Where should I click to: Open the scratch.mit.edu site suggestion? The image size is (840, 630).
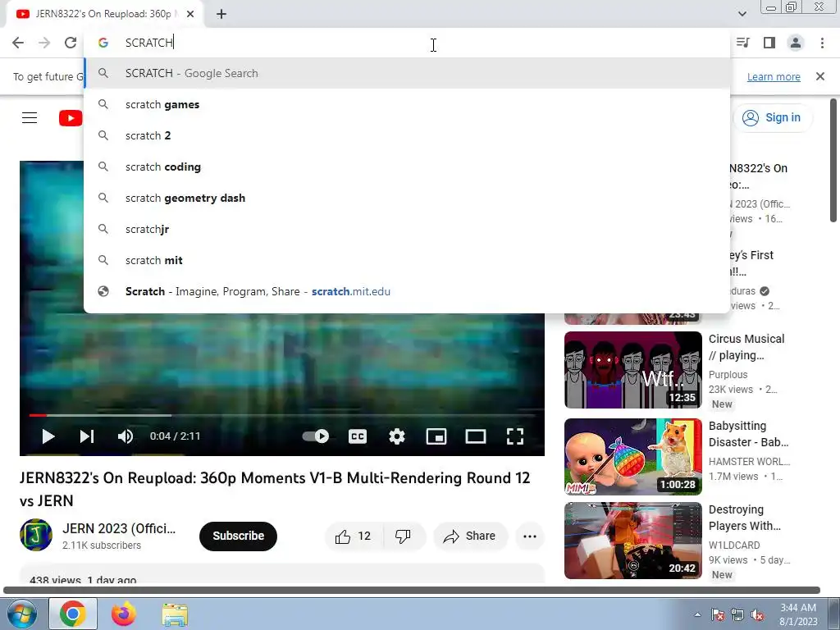(407, 291)
